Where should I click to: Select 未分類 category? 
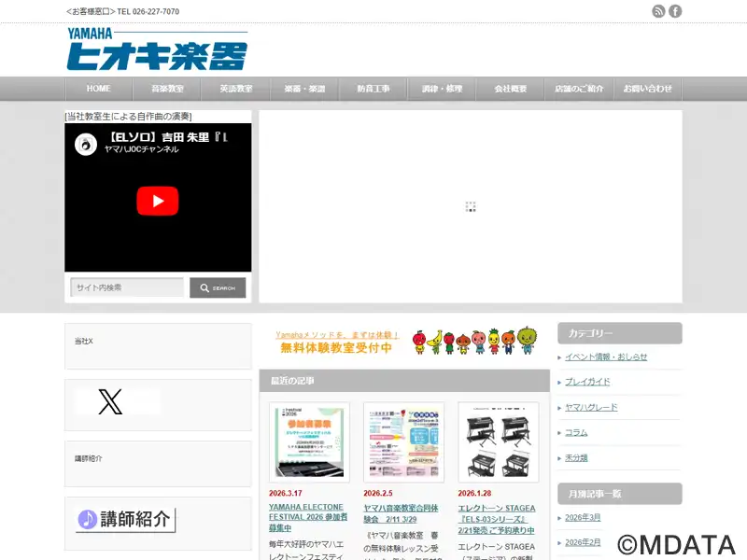(576, 457)
